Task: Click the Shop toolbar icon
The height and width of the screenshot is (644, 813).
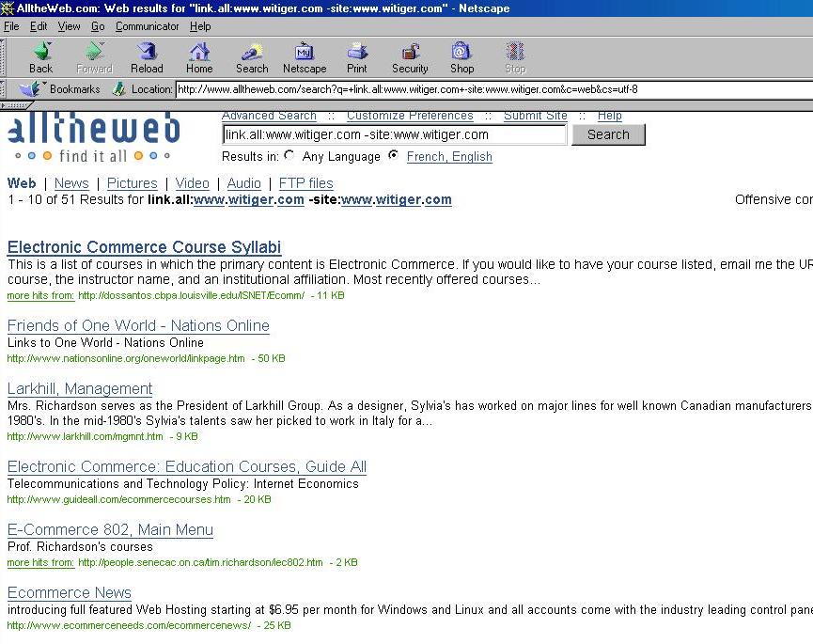Action: tap(461, 57)
